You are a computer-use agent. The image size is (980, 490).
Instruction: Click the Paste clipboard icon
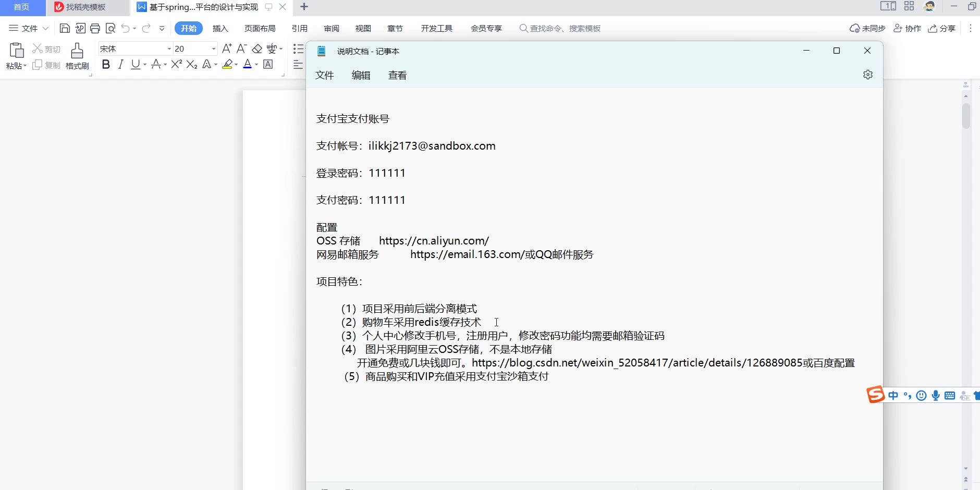(16, 51)
